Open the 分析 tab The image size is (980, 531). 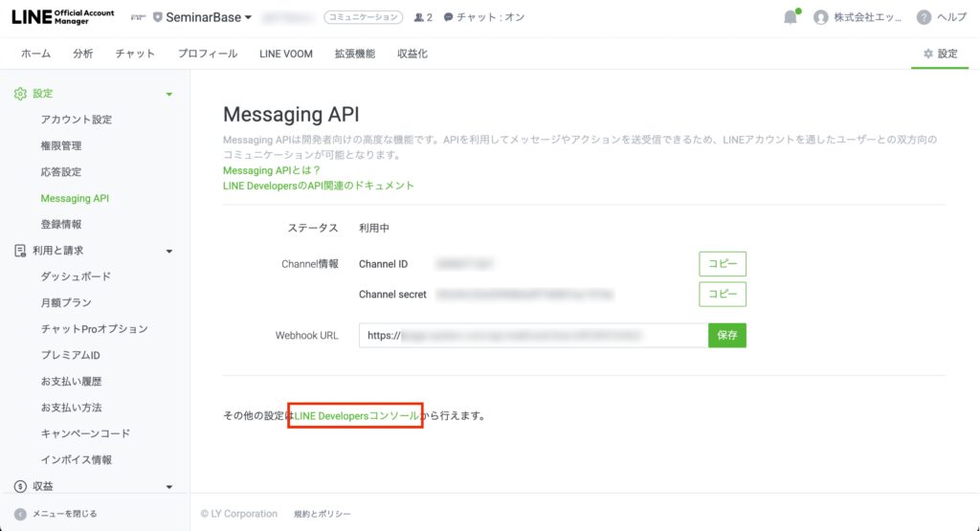[83, 54]
